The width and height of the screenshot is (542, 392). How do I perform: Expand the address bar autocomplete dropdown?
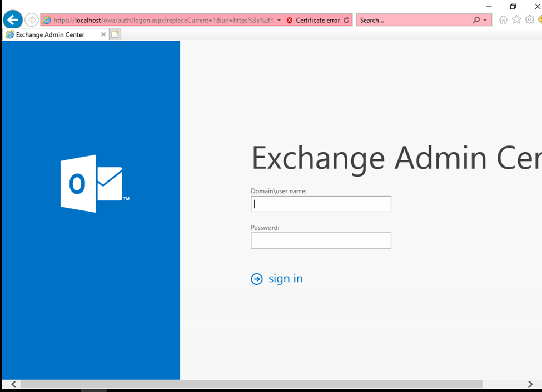[279, 20]
